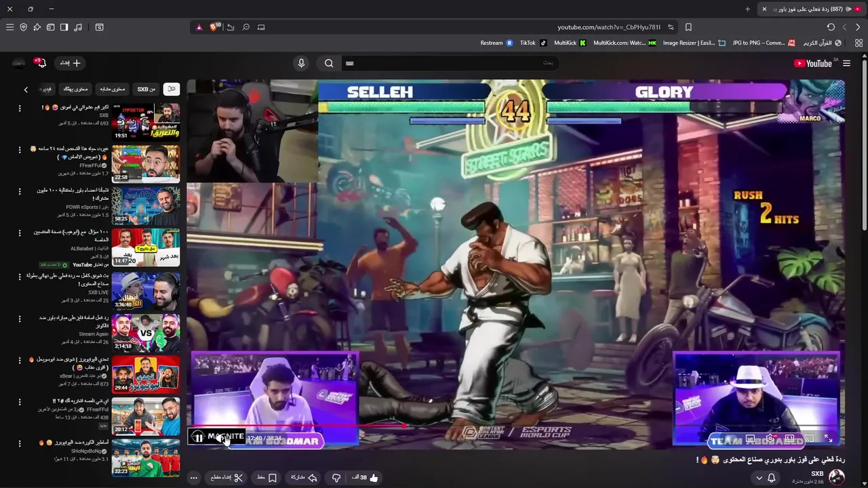Image resolution: width=868 pixels, height=488 pixels.
Task: Toggle the browser sidebar panel
Action: 64,27
